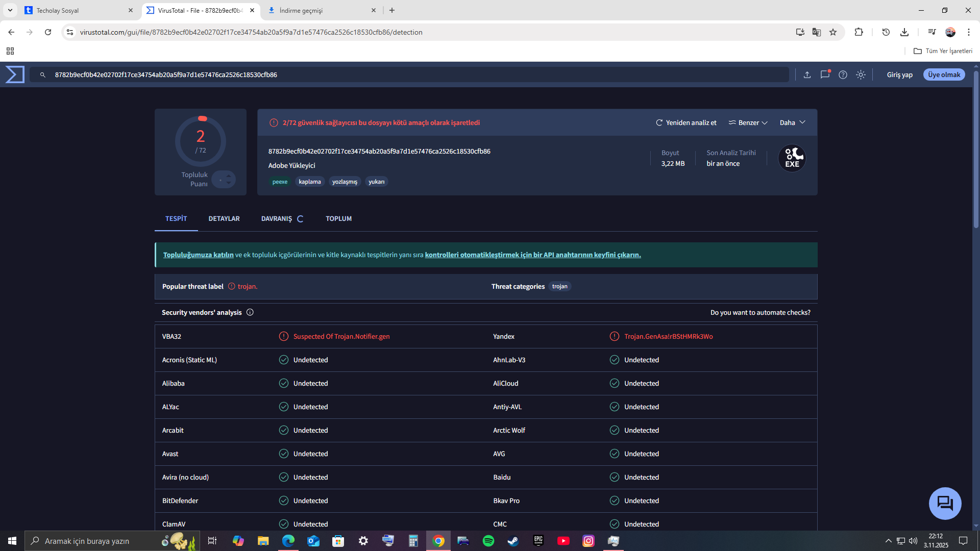This screenshot has height=551, width=980.
Task: Switch to the Techolay Sosyal browser tab
Action: (79, 10)
